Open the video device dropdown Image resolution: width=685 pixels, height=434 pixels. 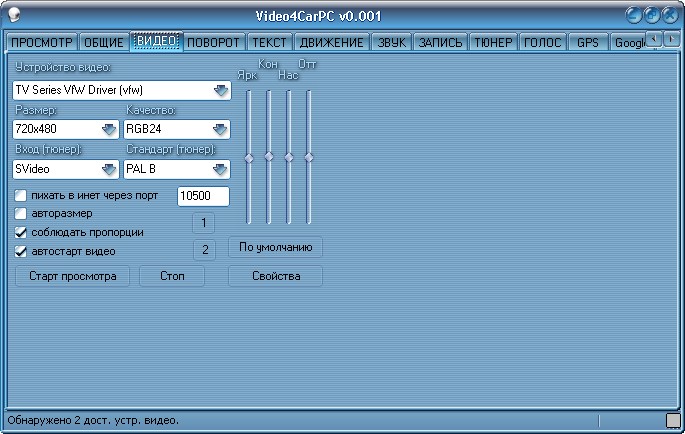pos(220,91)
